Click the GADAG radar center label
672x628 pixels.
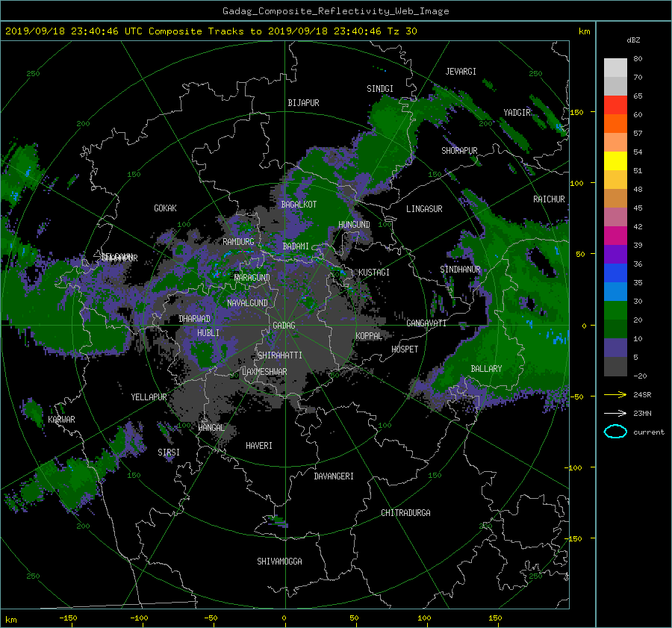pyautogui.click(x=284, y=326)
